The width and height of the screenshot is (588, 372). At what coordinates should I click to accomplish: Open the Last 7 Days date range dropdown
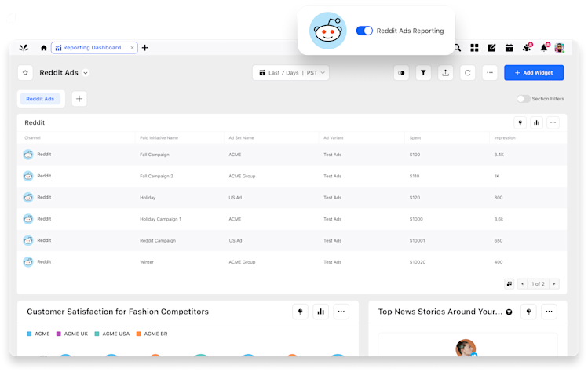coord(290,73)
